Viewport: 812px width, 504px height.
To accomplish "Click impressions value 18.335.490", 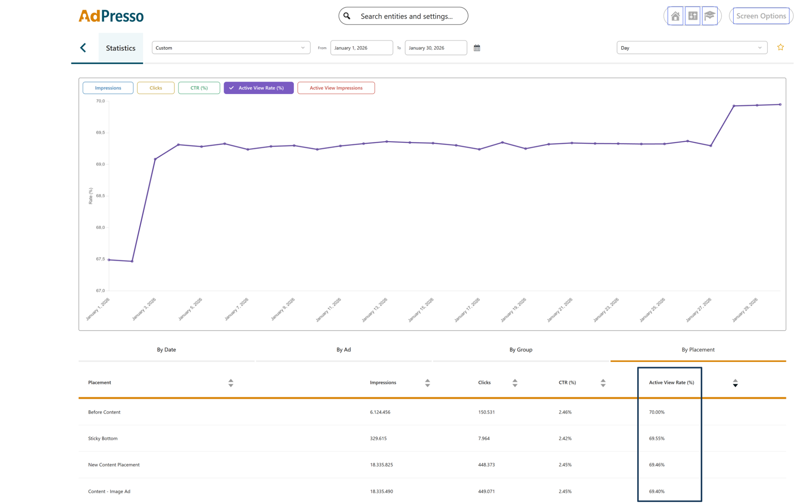I will pos(381,491).
